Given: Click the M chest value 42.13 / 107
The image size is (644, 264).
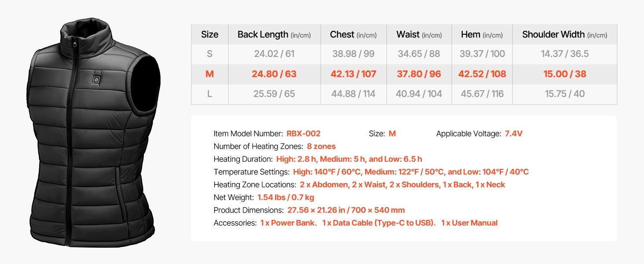Looking at the screenshot, I should coord(353,74).
